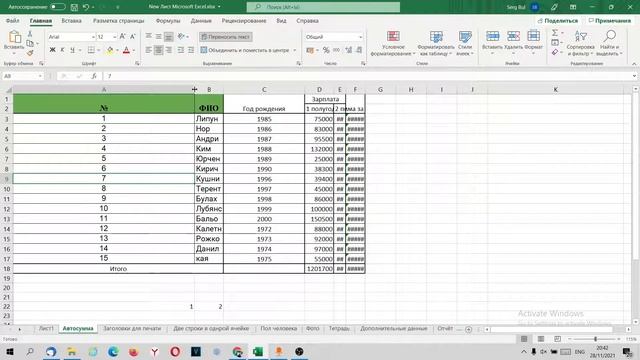This screenshot has height=360, width=640.
Task: Expand the formula bar chevron
Action: [634, 76]
